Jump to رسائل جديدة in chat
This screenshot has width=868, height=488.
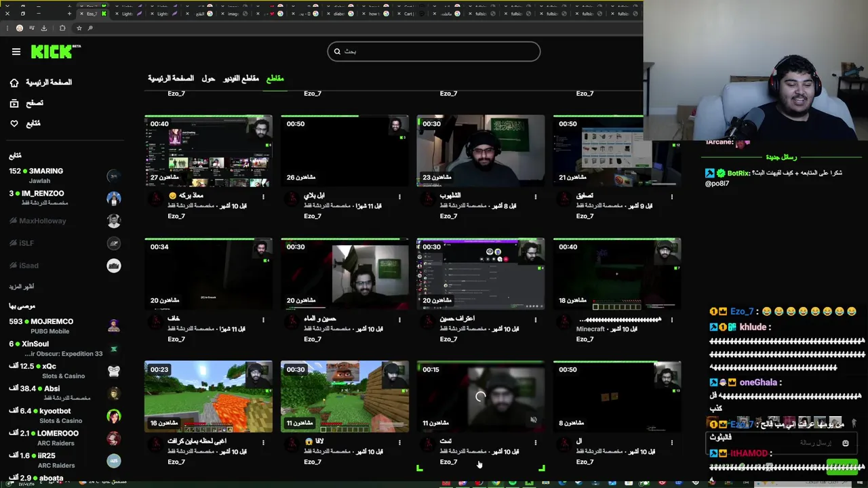coord(781,157)
